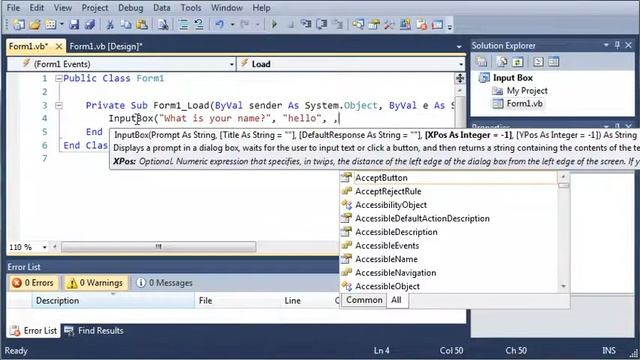Open the Undo history dropdown arrow
This screenshot has width=640, height=360.
coord(232,24)
